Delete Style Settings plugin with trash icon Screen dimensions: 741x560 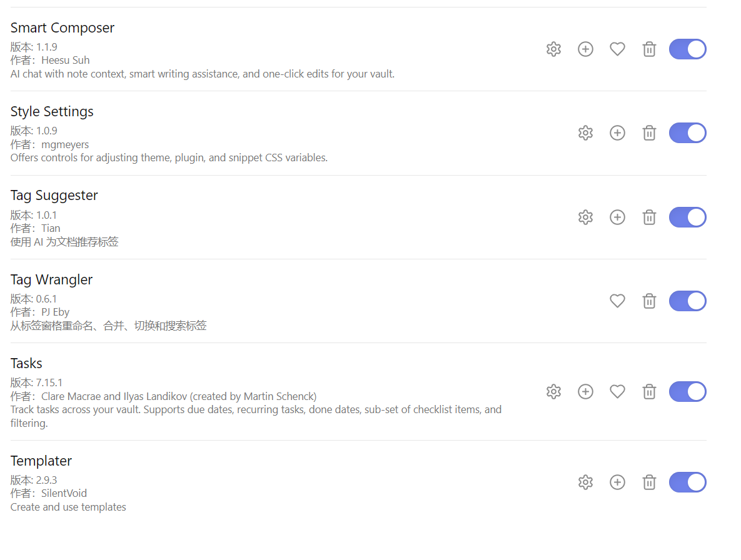click(x=649, y=132)
